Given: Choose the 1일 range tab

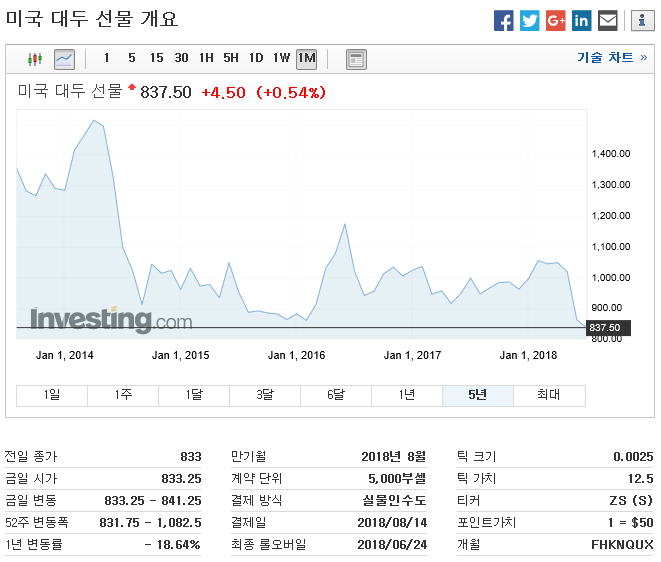Looking at the screenshot, I should point(52,395).
